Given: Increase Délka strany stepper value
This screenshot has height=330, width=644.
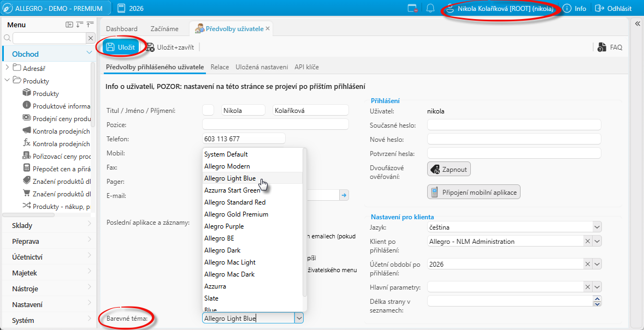Looking at the screenshot, I should tap(598, 298).
